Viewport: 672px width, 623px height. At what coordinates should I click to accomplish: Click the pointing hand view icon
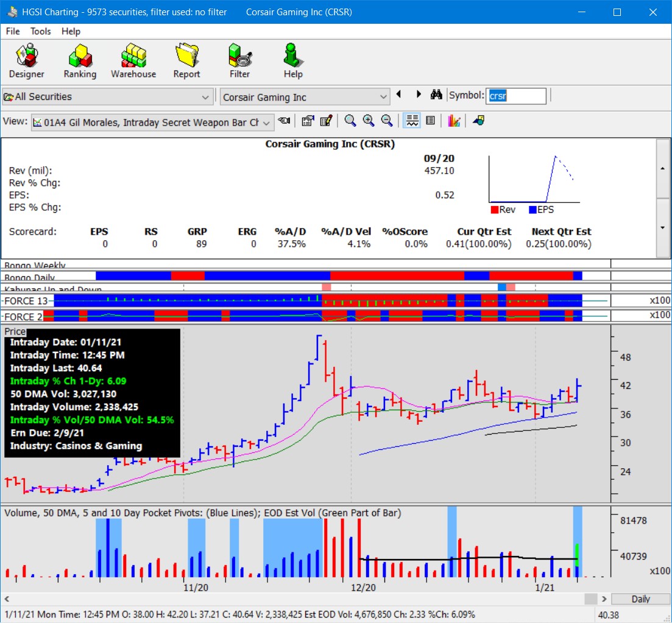(x=284, y=121)
